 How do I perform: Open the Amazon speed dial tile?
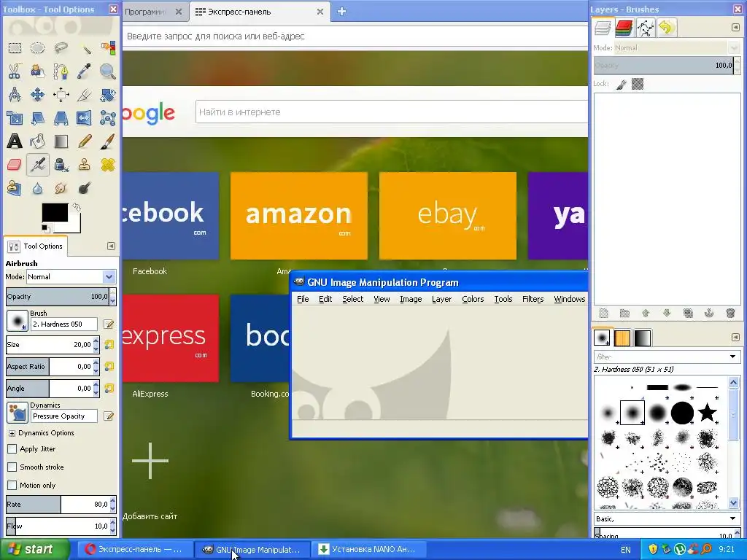coord(298,216)
